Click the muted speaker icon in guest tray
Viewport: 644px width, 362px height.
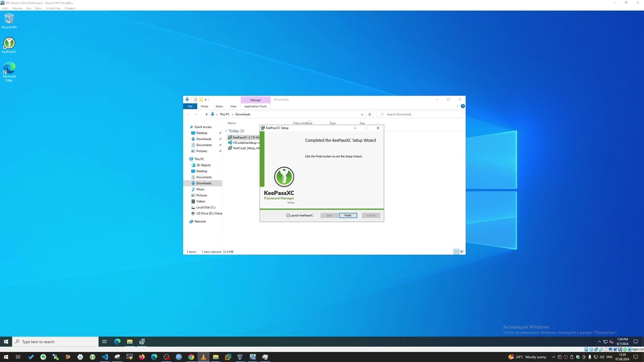point(611,342)
